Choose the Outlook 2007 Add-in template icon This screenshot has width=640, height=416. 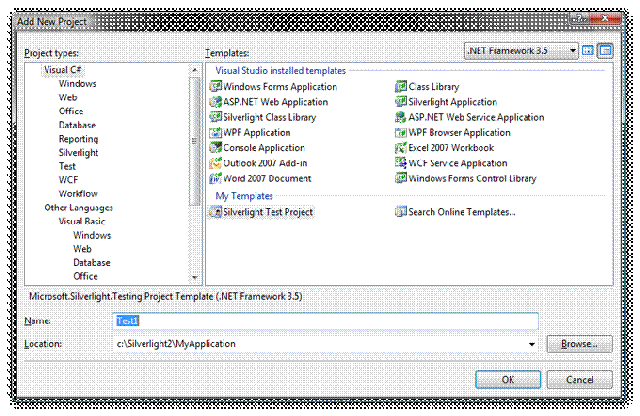(215, 163)
